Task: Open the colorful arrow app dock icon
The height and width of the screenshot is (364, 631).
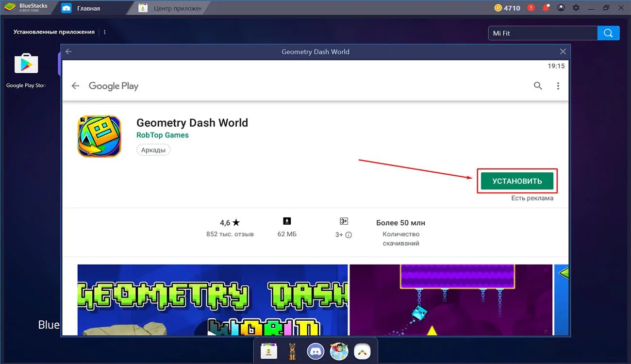Action: point(362,351)
